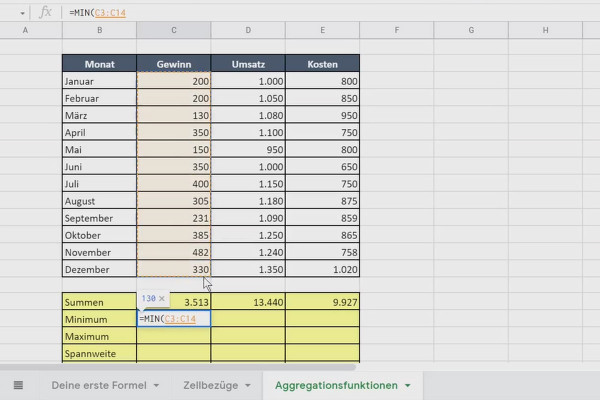The height and width of the screenshot is (400, 600).
Task: Click Kosten sum value 9.927
Action: coord(323,302)
